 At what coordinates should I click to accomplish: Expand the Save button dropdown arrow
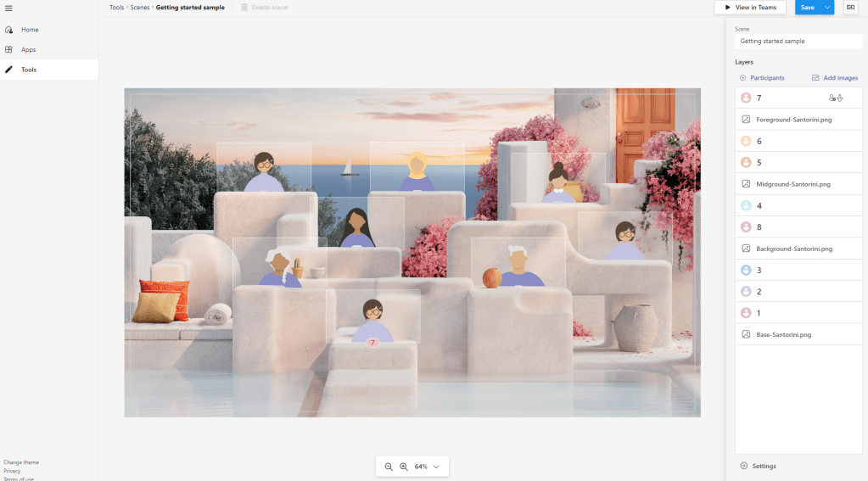[827, 8]
